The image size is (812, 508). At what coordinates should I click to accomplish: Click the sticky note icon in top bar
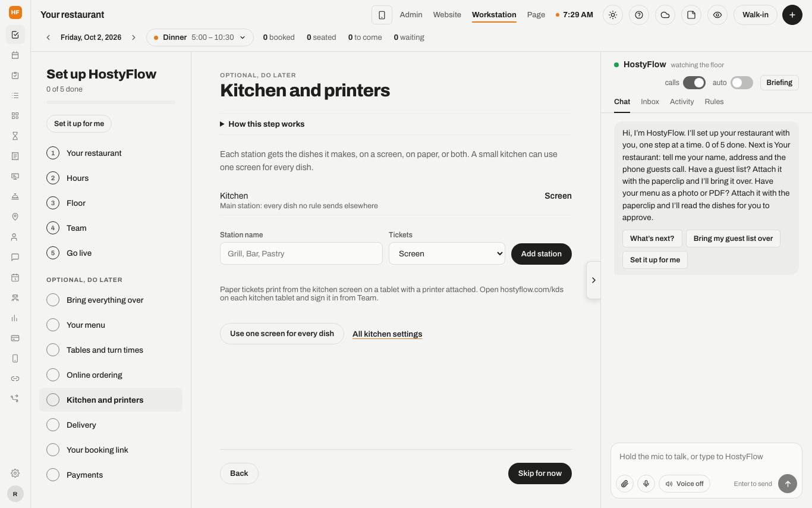click(x=691, y=15)
